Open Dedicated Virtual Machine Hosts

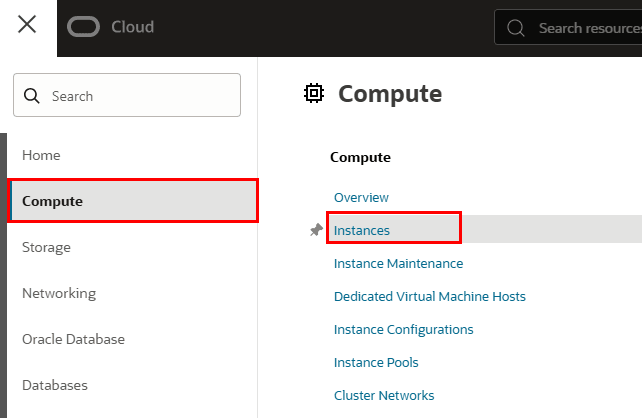click(x=429, y=296)
